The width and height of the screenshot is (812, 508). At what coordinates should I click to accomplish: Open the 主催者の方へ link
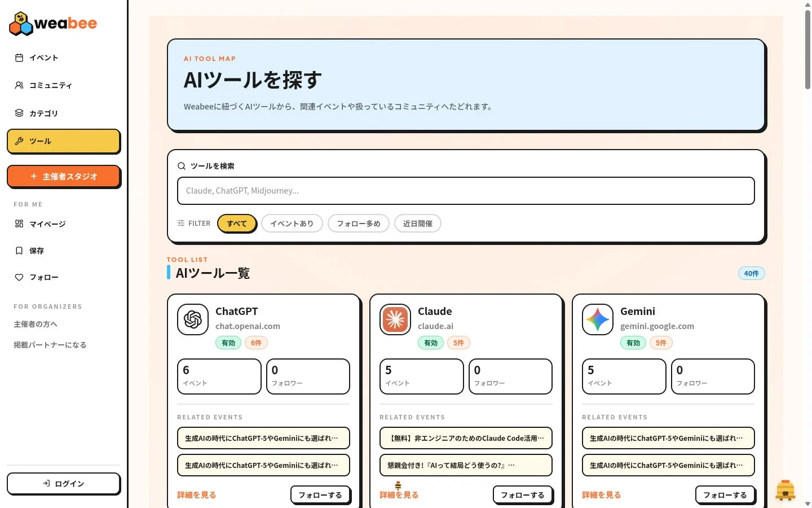(36, 324)
